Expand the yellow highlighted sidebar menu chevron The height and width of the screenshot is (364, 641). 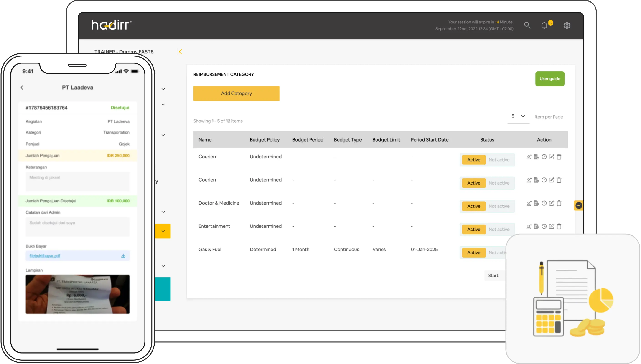(163, 231)
